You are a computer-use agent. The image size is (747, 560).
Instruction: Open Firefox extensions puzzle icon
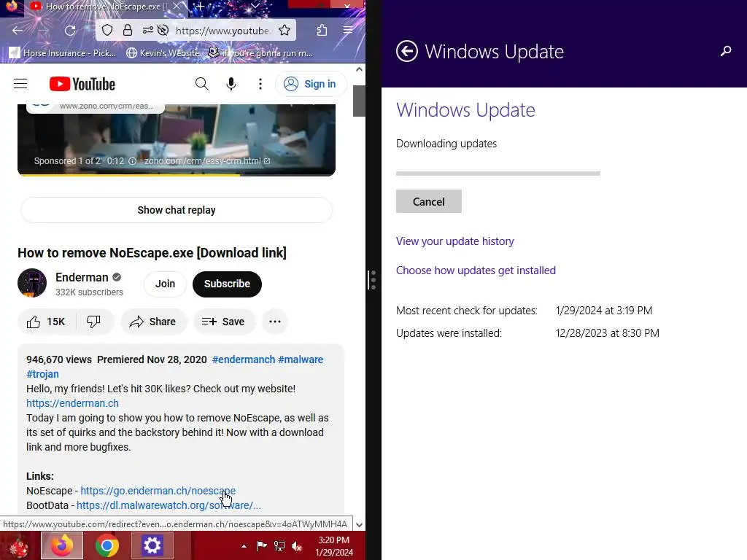(322, 31)
